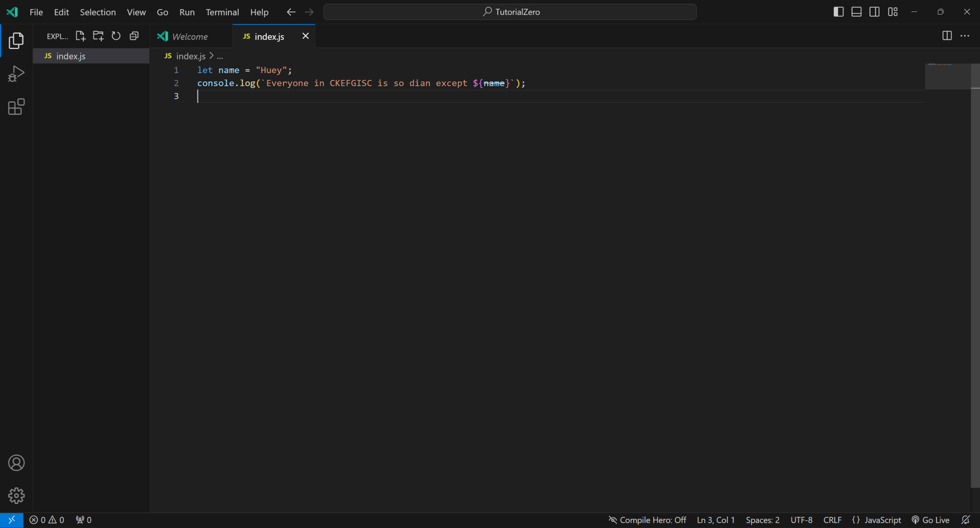Screen dimensions: 980x528
Task: Refresh the Explorer file list
Action: pos(116,36)
